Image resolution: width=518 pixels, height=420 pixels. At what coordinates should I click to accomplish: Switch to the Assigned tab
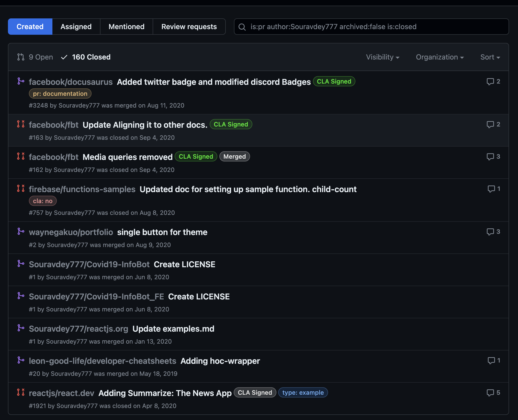(x=76, y=27)
